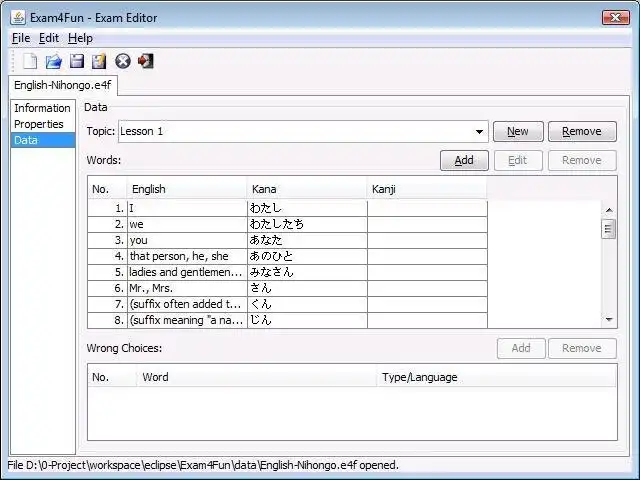Click the Java application icon in title bar
Viewport: 640px width, 480px height.
tap(18, 18)
